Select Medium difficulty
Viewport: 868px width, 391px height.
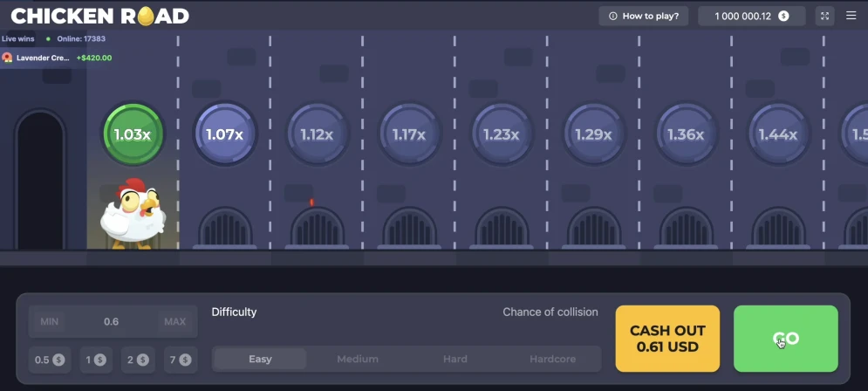[358, 359]
